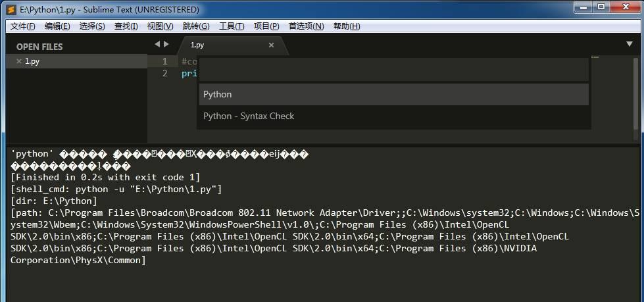Maximize the Sublime Text window

(601, 7)
